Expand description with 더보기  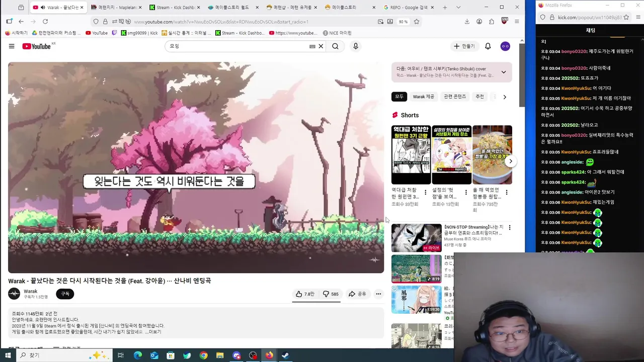[154, 332]
